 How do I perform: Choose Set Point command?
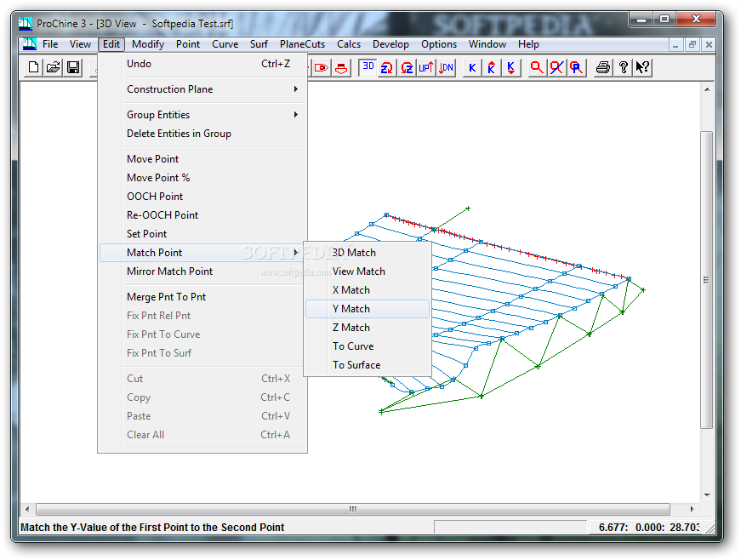coord(203,234)
